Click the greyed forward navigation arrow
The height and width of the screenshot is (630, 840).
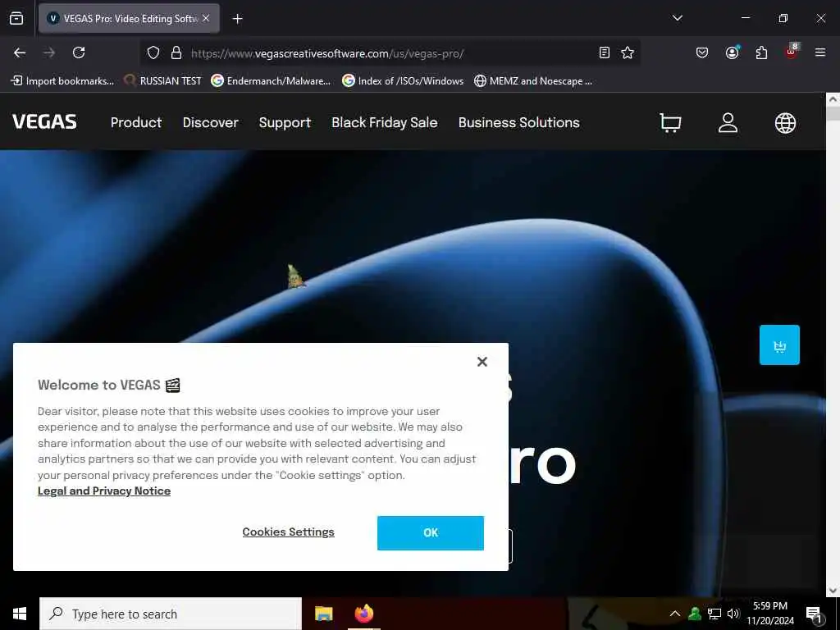(x=49, y=52)
